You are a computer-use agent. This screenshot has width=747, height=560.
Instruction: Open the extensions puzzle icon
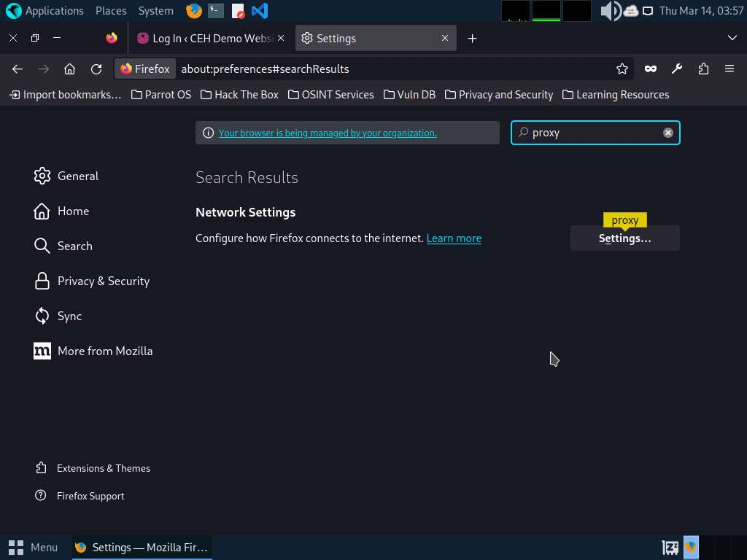pyautogui.click(x=703, y=69)
